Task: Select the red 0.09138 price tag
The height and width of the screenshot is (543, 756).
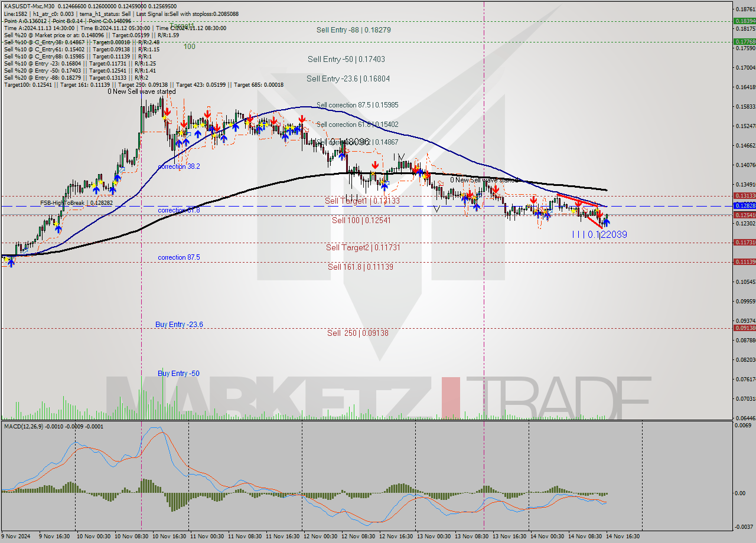Action: coord(744,328)
